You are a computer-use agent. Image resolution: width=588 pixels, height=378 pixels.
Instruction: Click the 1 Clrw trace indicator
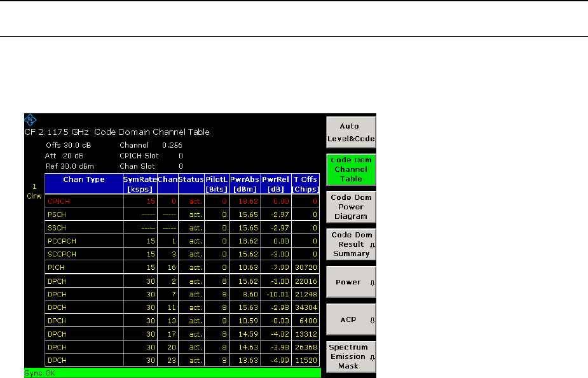34,192
